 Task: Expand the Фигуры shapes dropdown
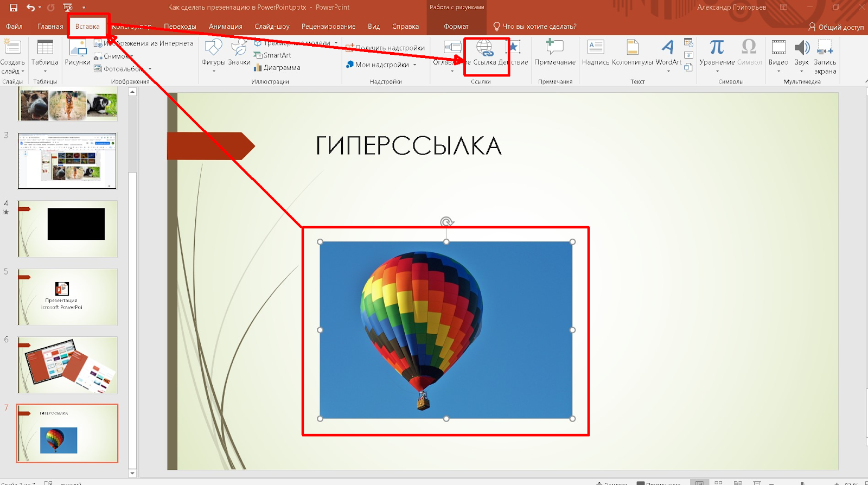(x=214, y=71)
